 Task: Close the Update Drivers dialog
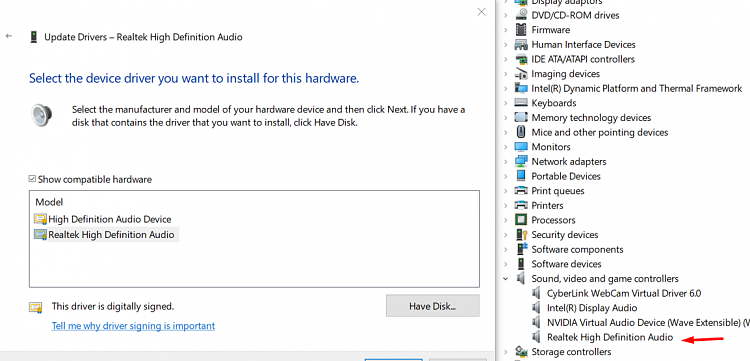click(481, 12)
